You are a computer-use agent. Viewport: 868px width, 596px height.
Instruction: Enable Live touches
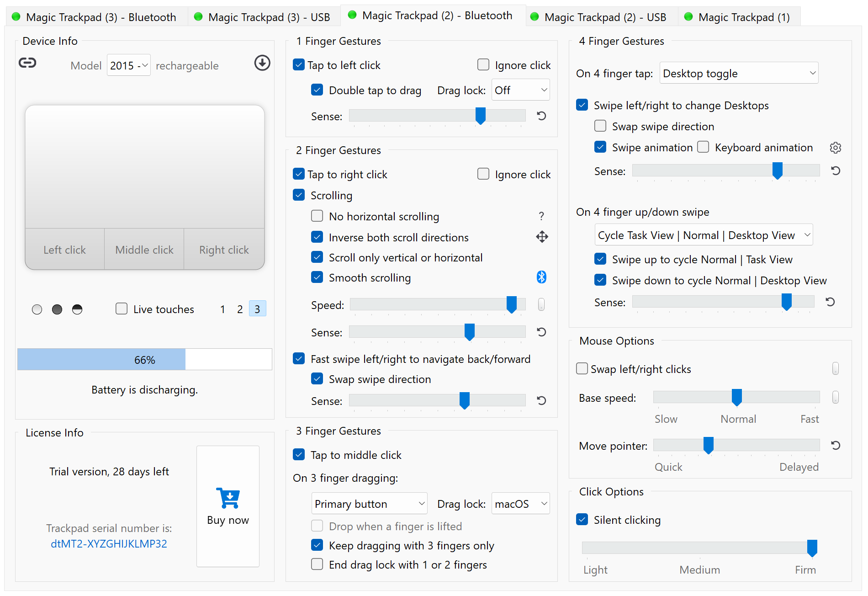(122, 309)
